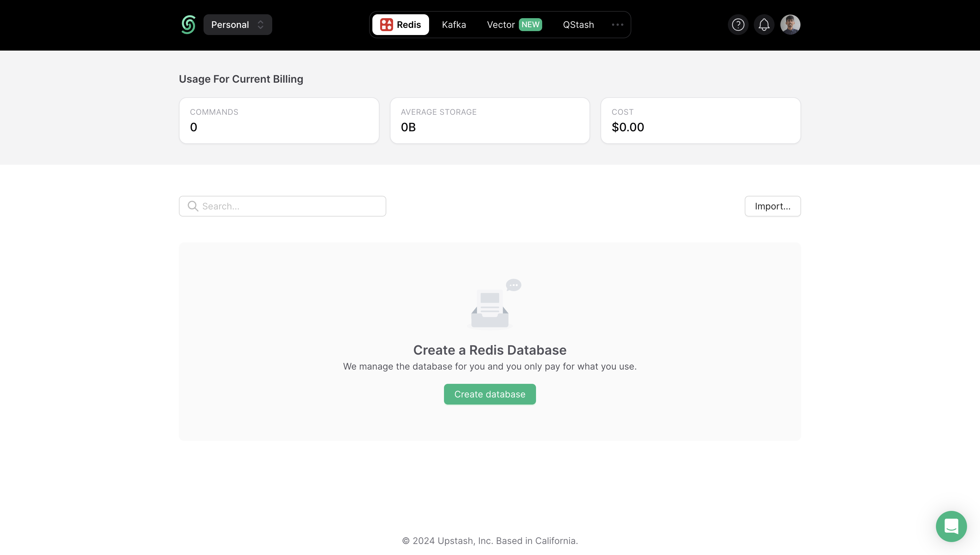Click inside the Search field
The height and width of the screenshot is (555, 980).
[282, 206]
